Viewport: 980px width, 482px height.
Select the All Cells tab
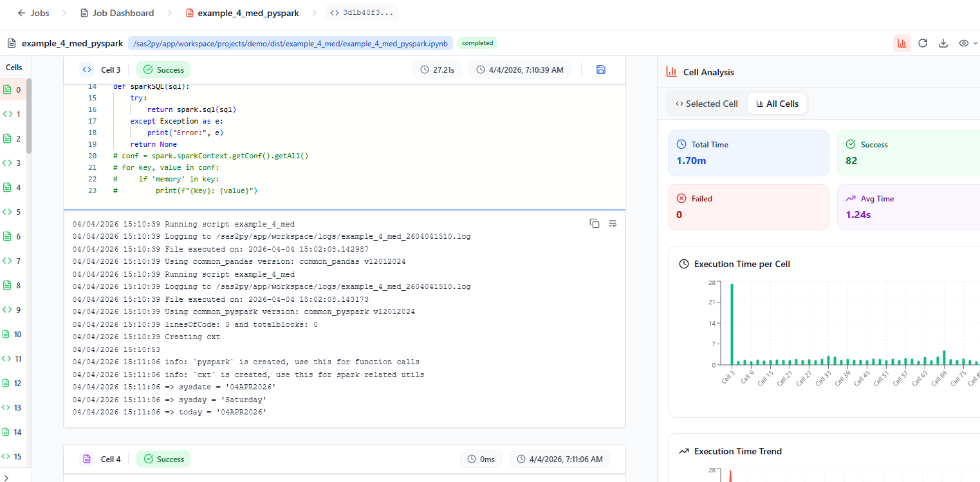(x=777, y=104)
